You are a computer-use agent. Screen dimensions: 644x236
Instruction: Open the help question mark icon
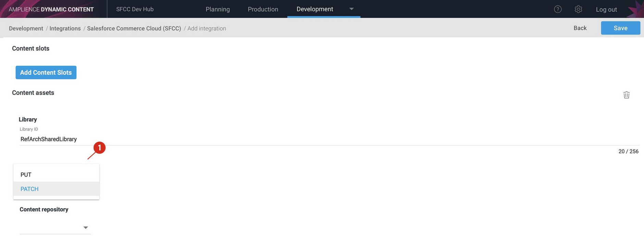(x=558, y=9)
